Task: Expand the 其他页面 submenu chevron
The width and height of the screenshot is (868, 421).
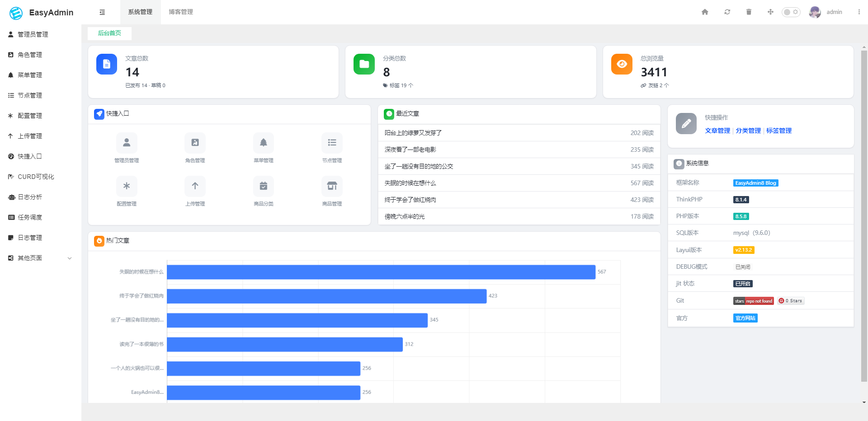Action: pyautogui.click(x=70, y=258)
